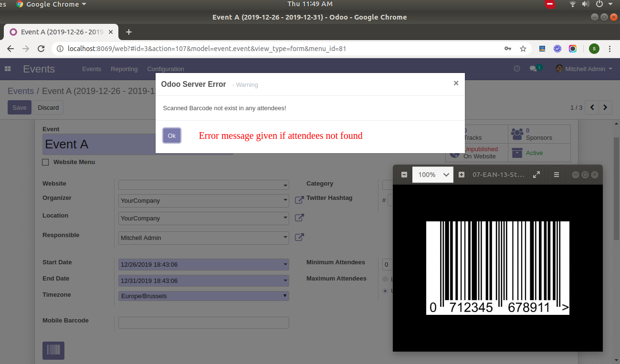This screenshot has height=364, width=620.
Task: Open the Start Date picker
Action: 204,264
